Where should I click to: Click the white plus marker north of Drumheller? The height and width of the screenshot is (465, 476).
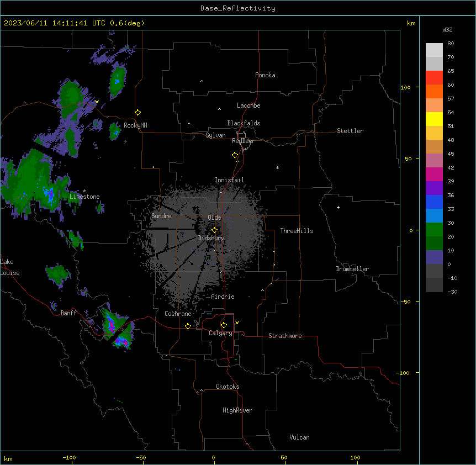tap(338, 207)
